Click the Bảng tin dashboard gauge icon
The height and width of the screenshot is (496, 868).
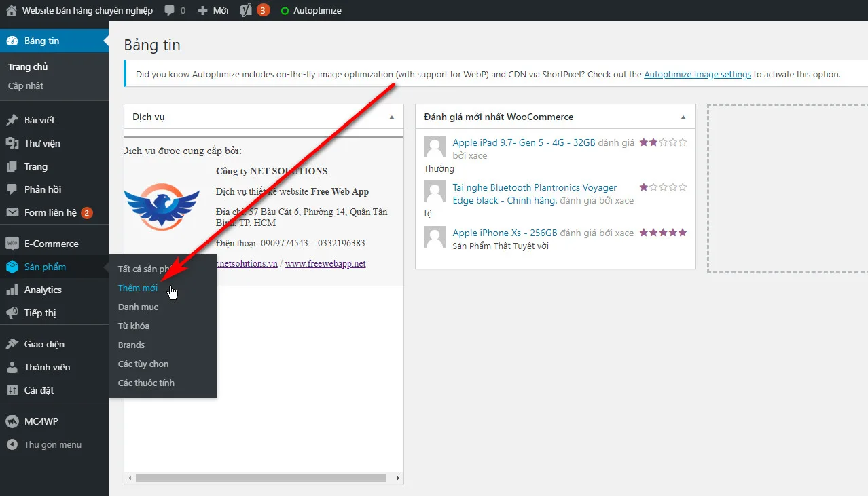coord(12,41)
